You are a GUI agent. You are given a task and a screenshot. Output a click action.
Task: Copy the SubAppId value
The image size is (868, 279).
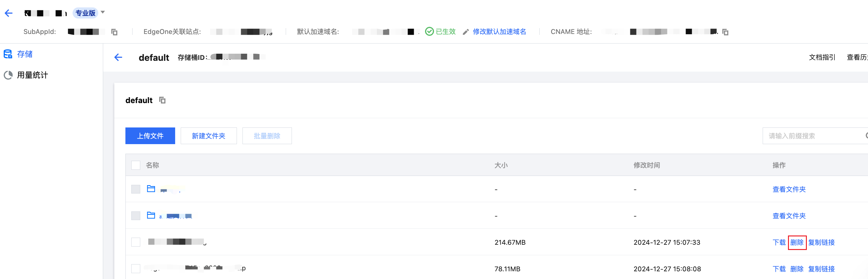(115, 32)
